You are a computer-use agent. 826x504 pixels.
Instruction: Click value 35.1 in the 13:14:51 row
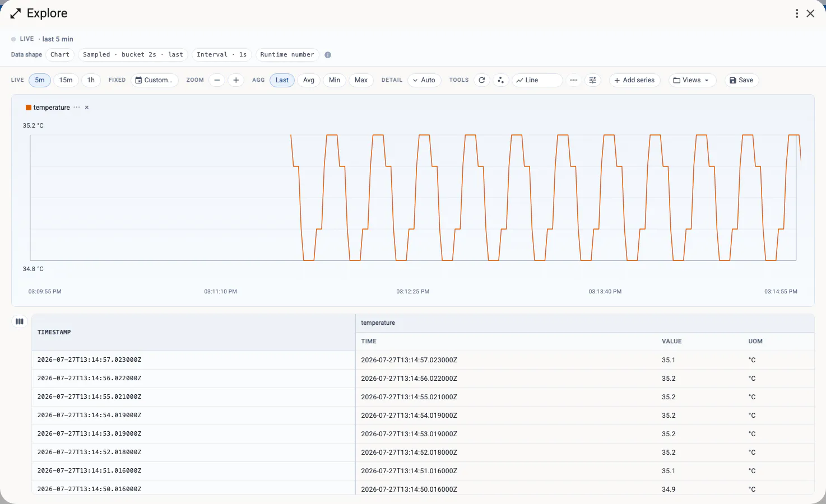669,471
